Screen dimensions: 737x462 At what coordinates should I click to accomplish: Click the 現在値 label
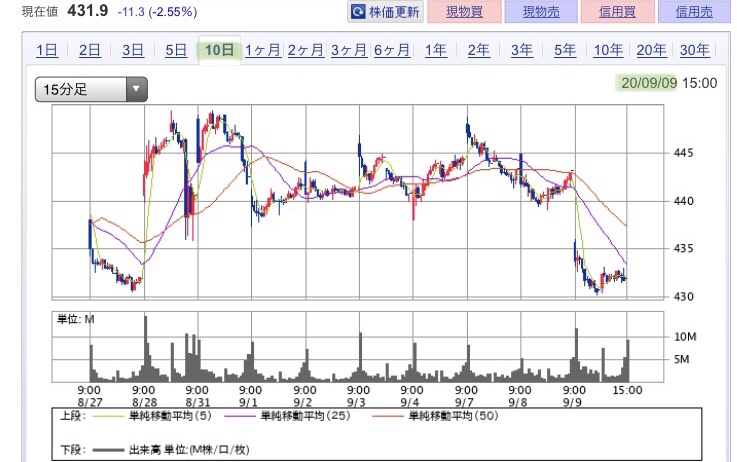pyautogui.click(x=39, y=12)
